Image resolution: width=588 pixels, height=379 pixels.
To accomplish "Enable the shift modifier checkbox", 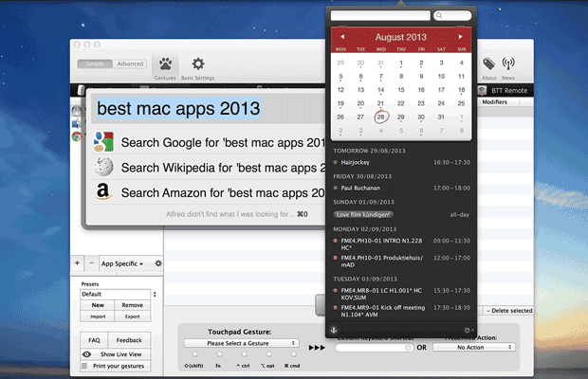I will [194, 354].
